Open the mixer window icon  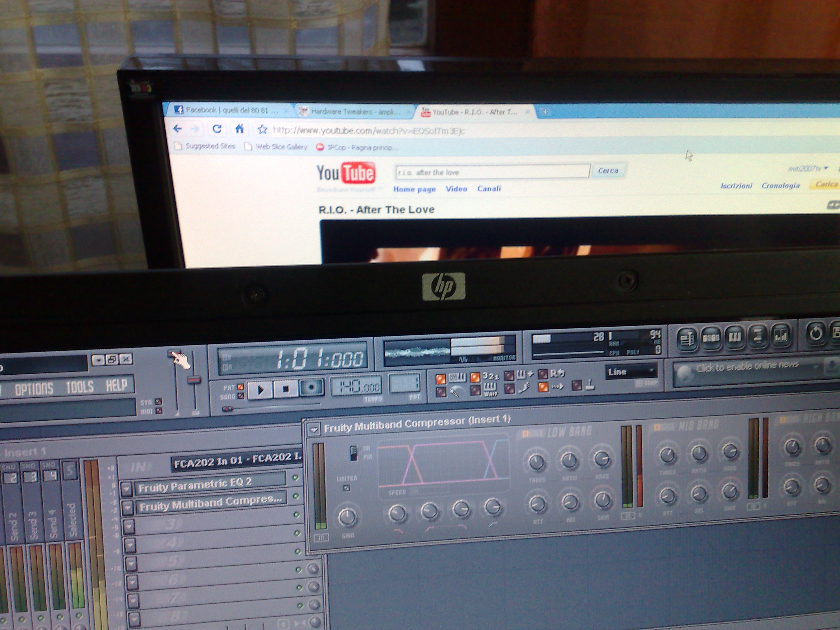click(x=781, y=335)
